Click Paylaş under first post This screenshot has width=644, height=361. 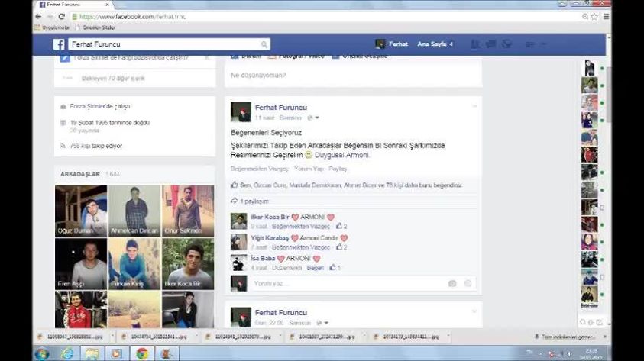338,169
